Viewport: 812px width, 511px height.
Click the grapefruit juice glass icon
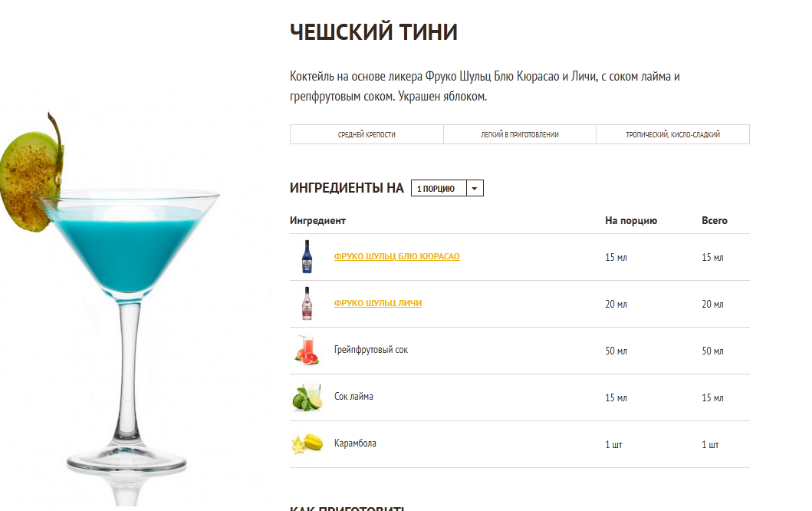[307, 350]
